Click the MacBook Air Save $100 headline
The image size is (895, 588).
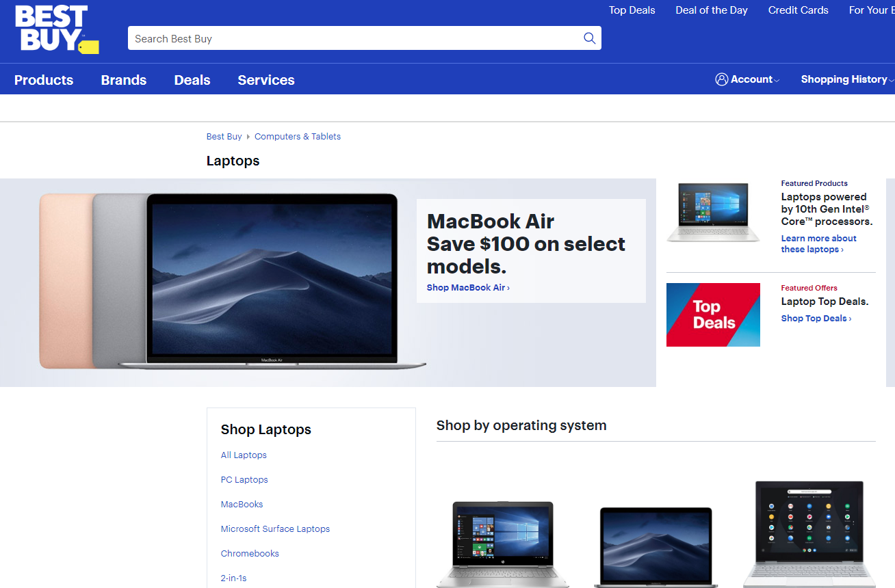526,243
